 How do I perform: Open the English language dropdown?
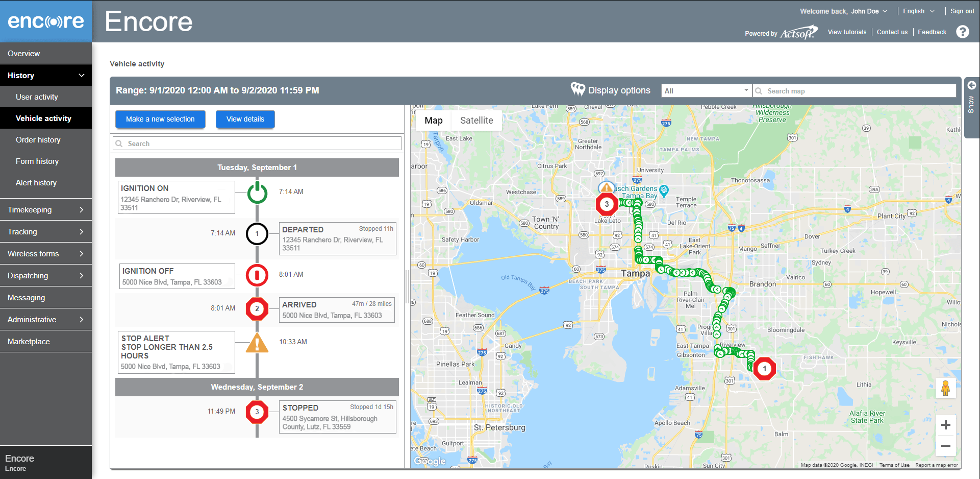coord(918,11)
